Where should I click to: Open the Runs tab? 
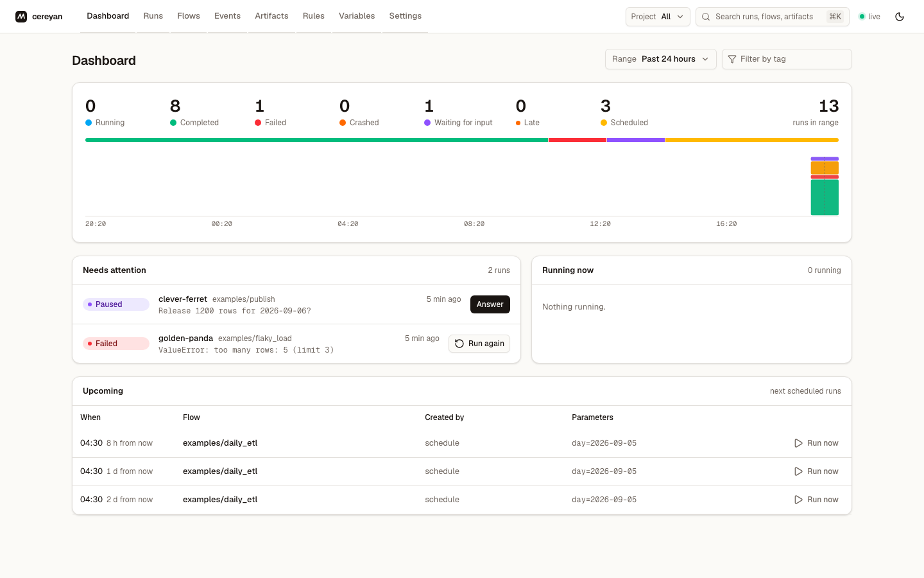(x=153, y=16)
